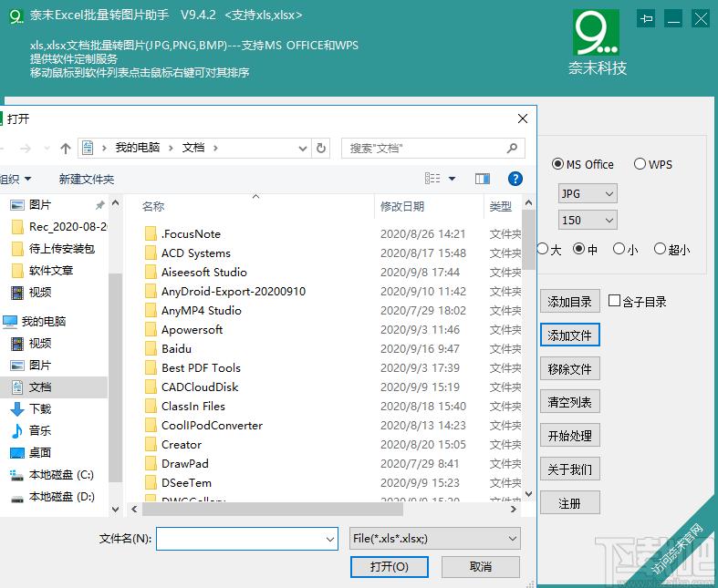Click the forward navigation arrow
The image size is (718, 588).
click(x=26, y=149)
